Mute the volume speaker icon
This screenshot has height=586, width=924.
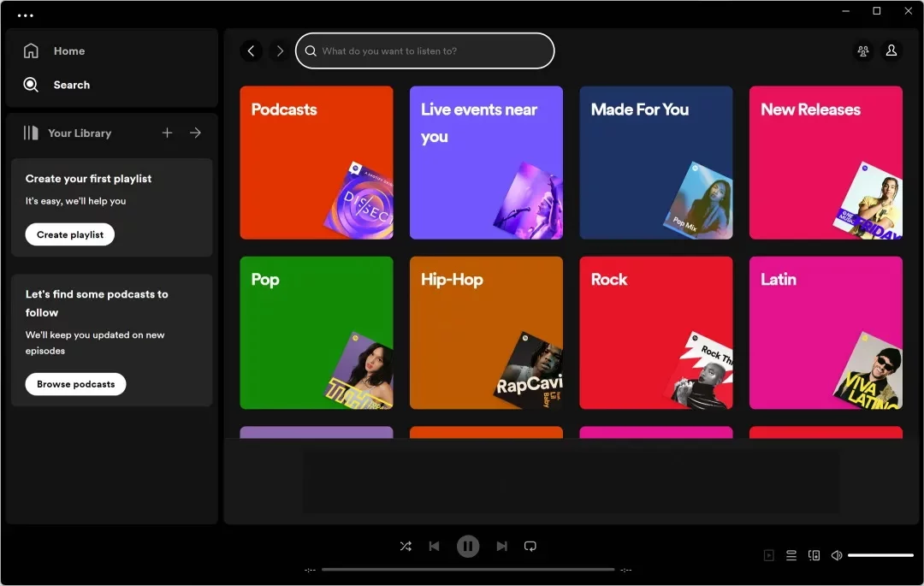[837, 555]
